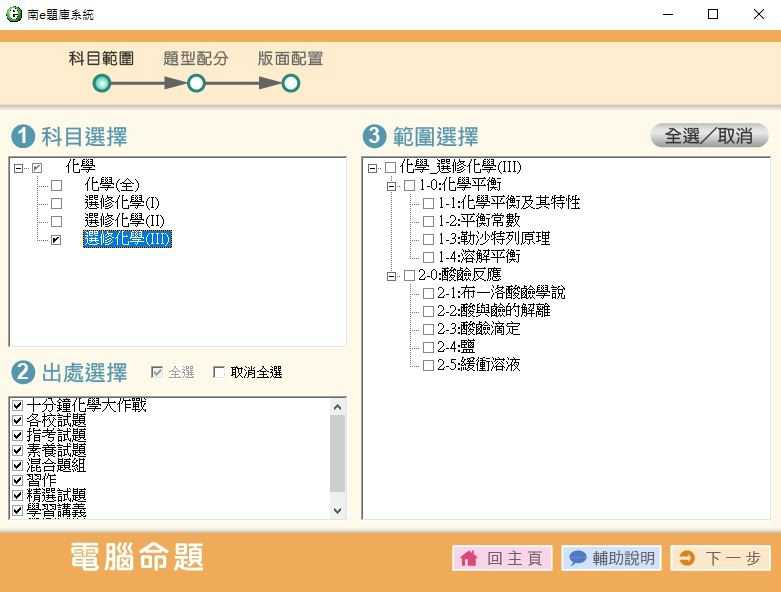Uncheck 指考試題 source
The height and width of the screenshot is (592, 781).
tap(17, 435)
